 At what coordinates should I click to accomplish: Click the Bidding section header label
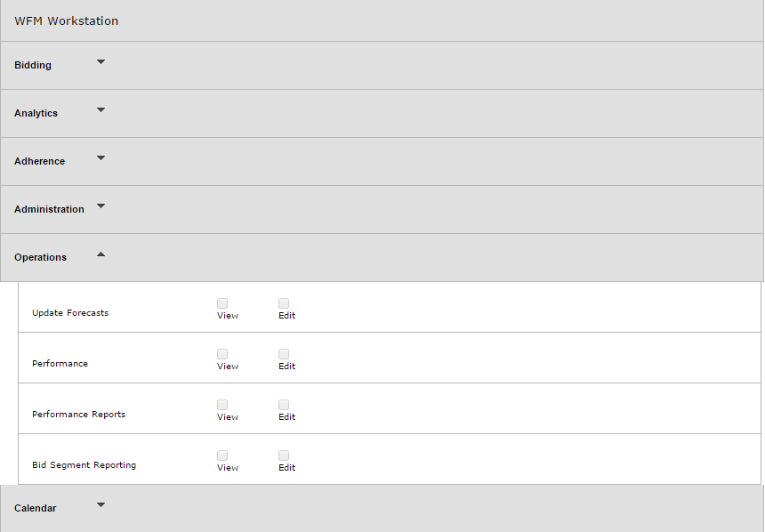coord(33,66)
